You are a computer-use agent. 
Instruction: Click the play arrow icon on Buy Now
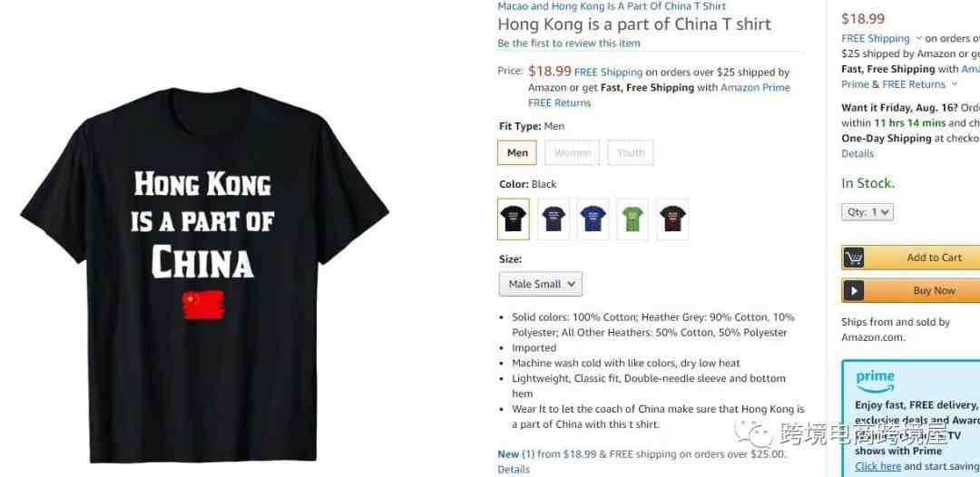[853, 290]
